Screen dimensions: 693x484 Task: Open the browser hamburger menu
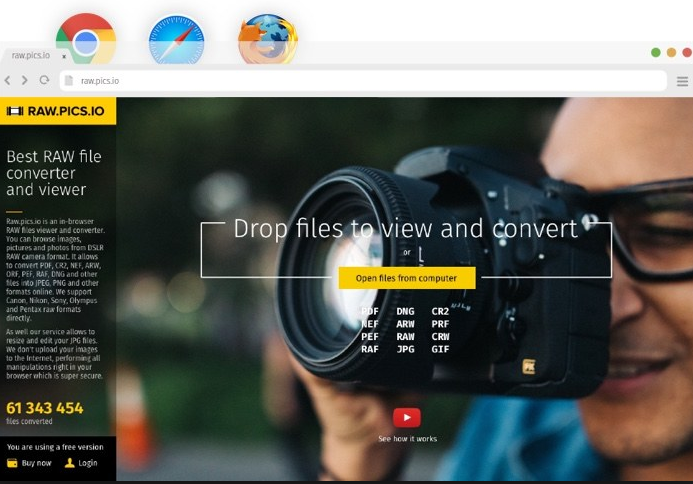pyautogui.click(x=682, y=81)
